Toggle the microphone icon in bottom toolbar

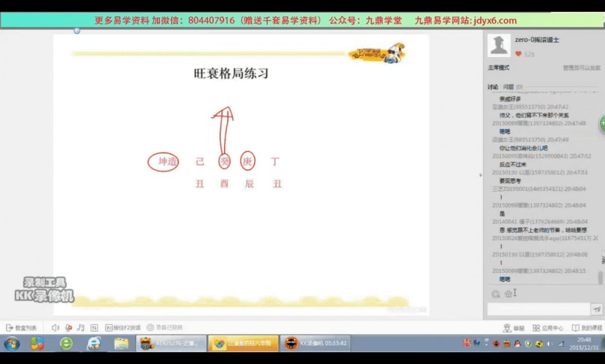(68, 328)
